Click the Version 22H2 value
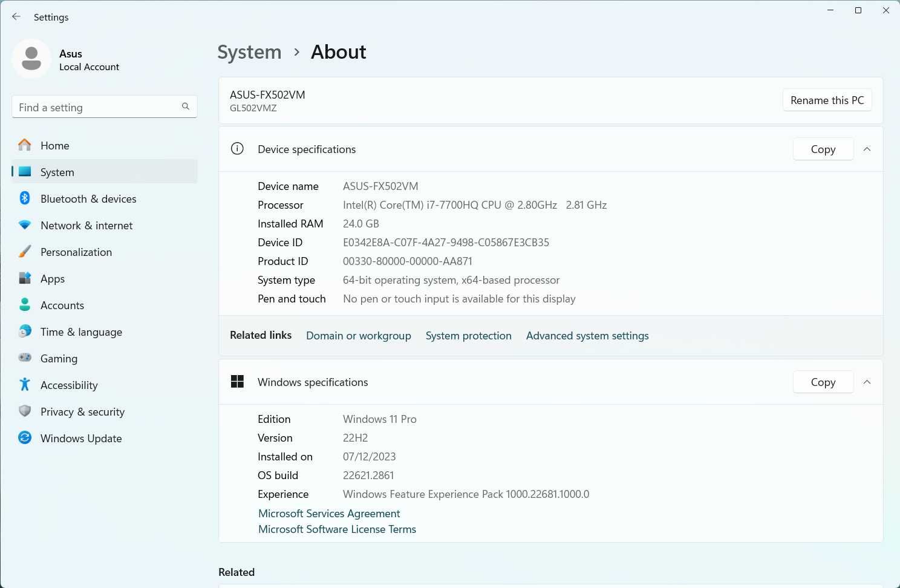The width and height of the screenshot is (900, 588). tap(355, 437)
